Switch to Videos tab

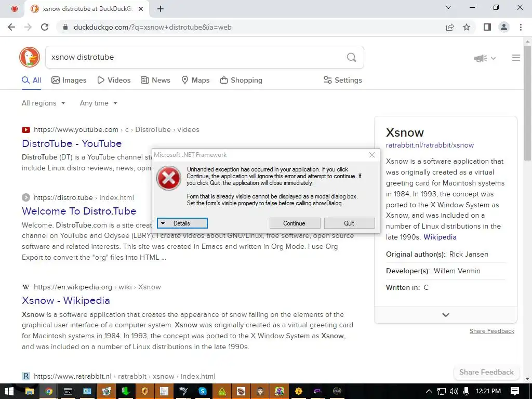[114, 81]
